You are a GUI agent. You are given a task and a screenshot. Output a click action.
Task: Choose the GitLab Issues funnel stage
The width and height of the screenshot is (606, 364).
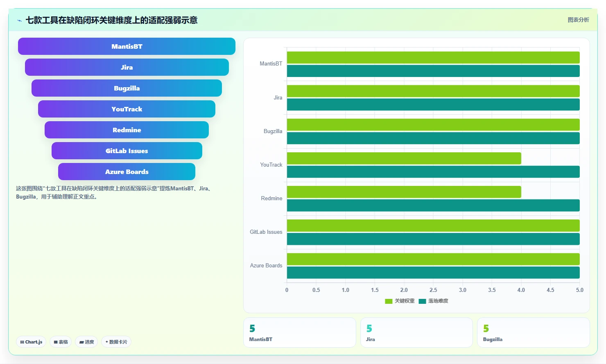click(127, 151)
